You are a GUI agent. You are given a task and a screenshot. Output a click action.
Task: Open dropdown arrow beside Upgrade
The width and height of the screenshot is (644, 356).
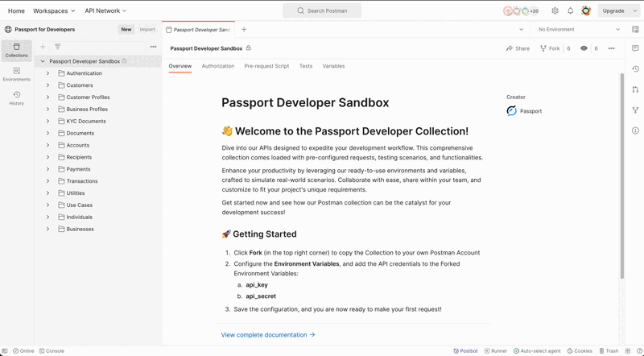635,11
